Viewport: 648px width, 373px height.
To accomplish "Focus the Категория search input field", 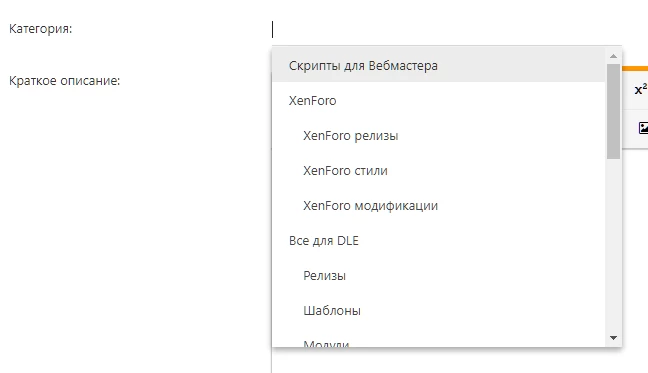I will click(x=446, y=30).
